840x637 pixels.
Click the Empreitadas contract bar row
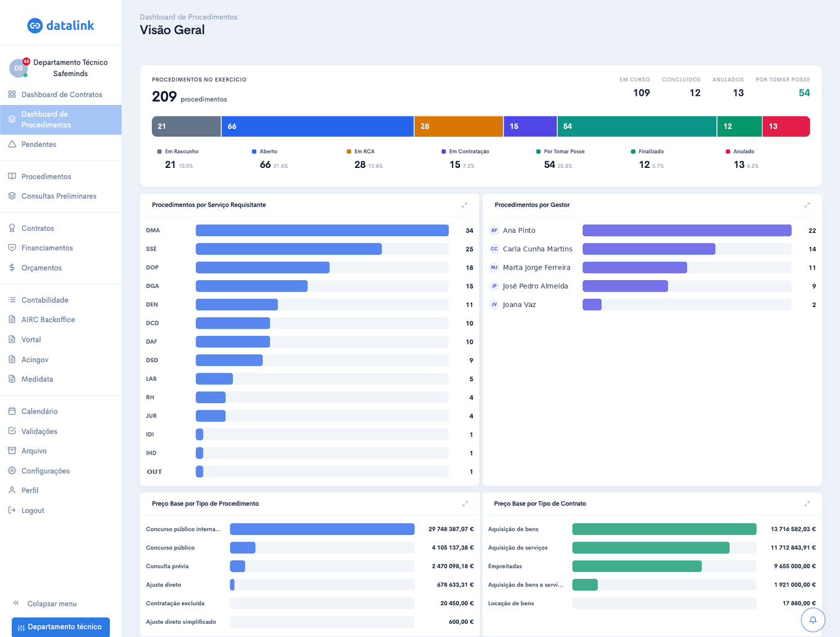pyautogui.click(x=652, y=566)
